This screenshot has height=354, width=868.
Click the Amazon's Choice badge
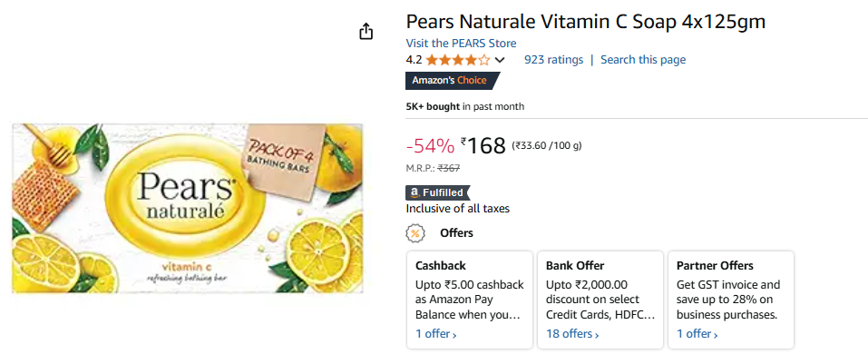[453, 80]
